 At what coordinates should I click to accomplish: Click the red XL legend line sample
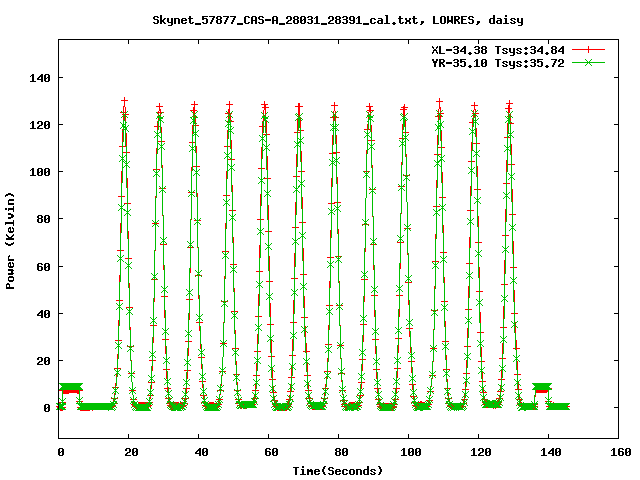click(x=588, y=50)
